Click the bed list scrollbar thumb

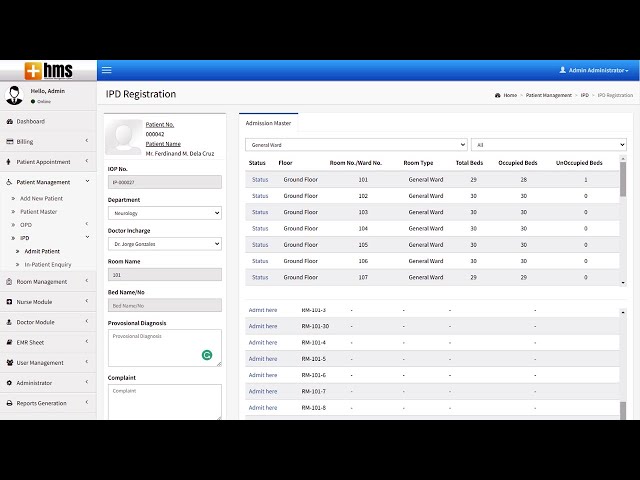pos(623,411)
